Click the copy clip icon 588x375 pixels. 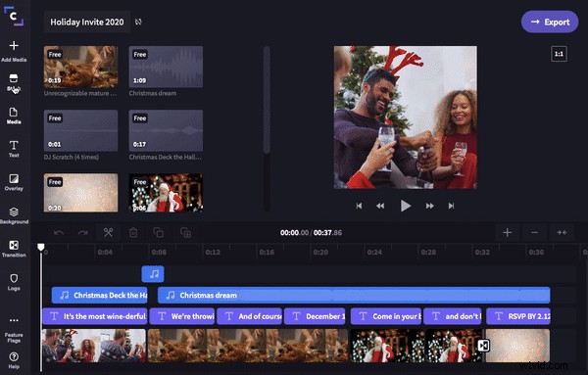(x=158, y=233)
